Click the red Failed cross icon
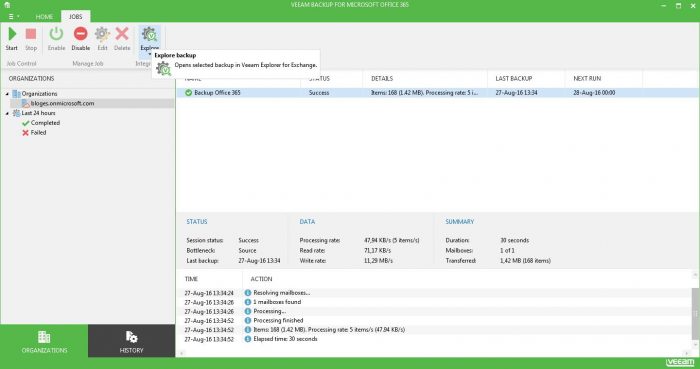700x369 pixels. pos(25,133)
